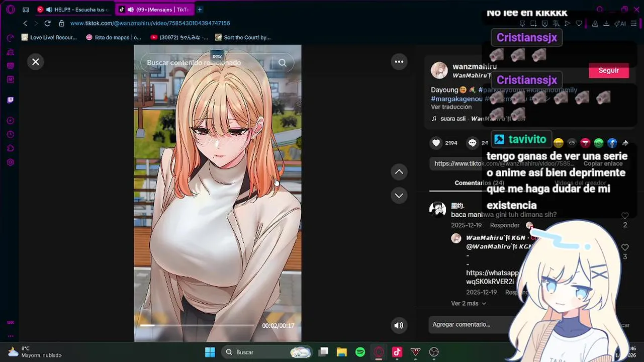This screenshot has height=362, width=644.
Task: Switch to the HELP!! YouTube Music tab
Action: [73, 10]
